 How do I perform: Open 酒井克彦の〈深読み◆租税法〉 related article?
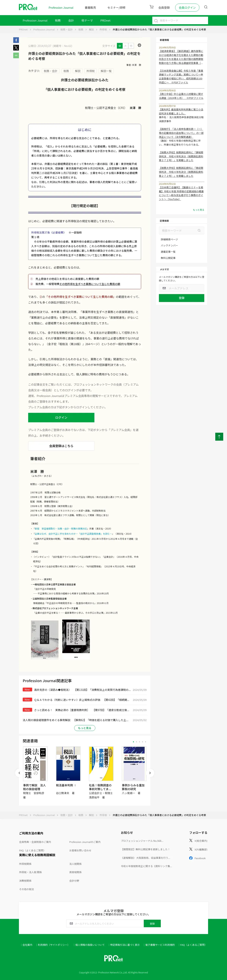(x=82, y=690)
